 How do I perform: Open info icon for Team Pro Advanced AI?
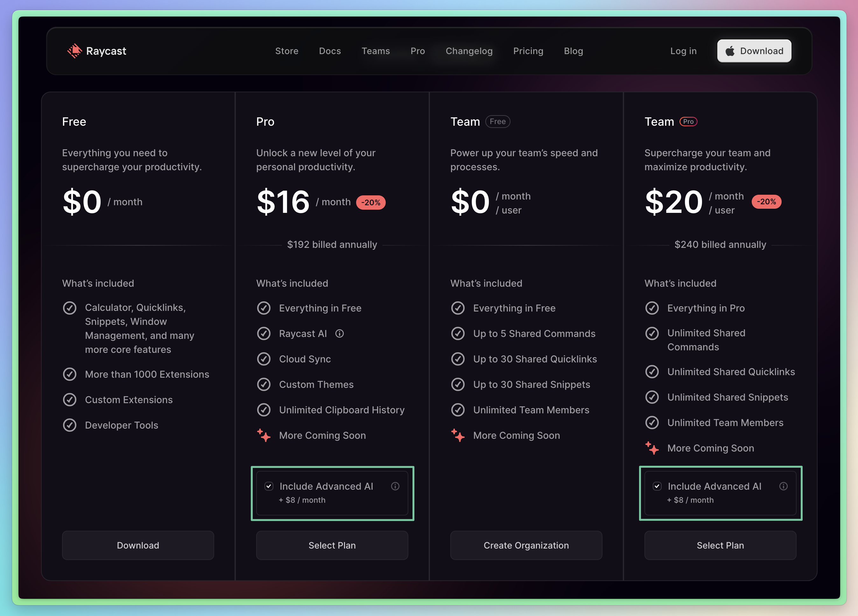tap(784, 486)
